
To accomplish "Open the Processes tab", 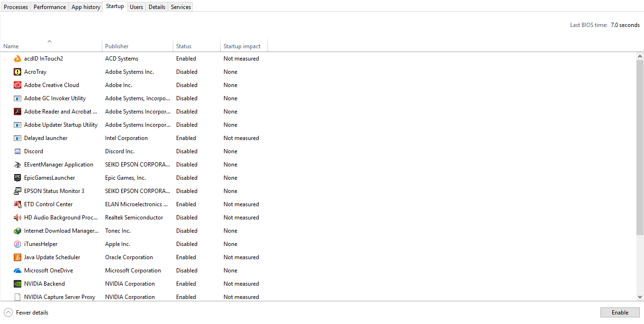I will (x=16, y=7).
